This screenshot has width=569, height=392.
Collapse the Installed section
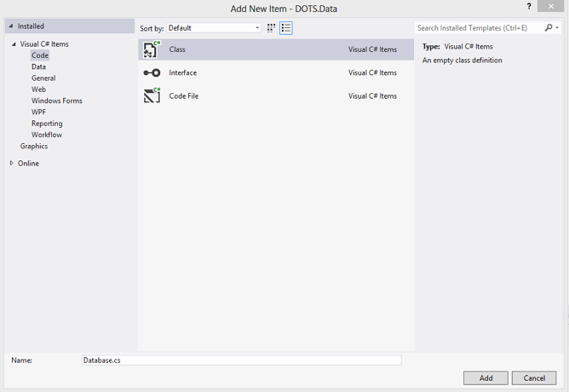(11, 26)
